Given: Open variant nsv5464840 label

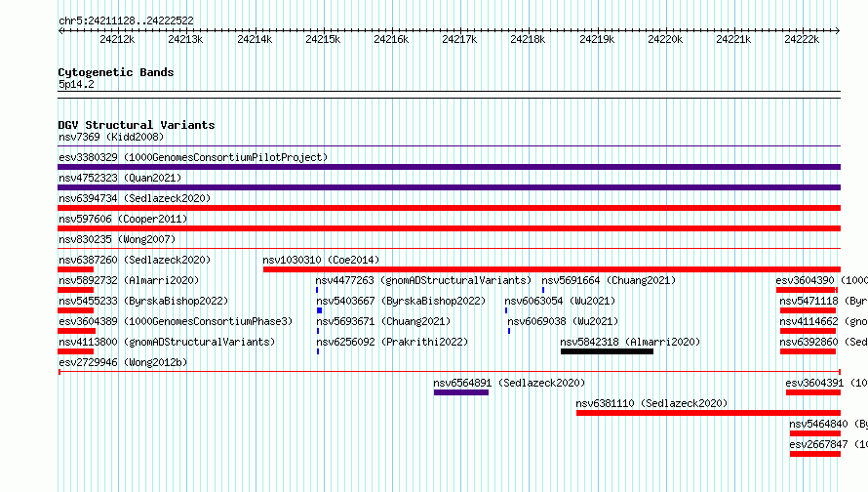Looking at the screenshot, I should (x=829, y=424).
